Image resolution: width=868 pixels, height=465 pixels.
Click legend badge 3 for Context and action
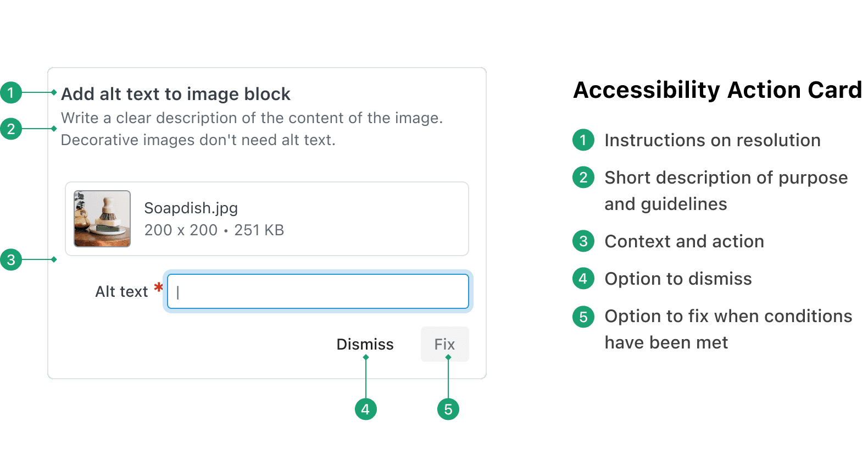point(583,241)
